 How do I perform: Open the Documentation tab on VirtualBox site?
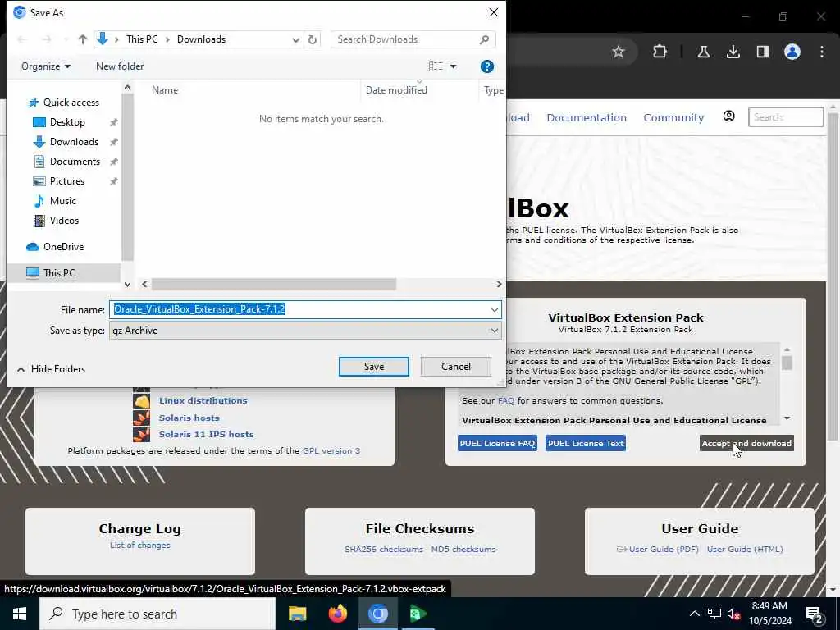[x=586, y=117]
